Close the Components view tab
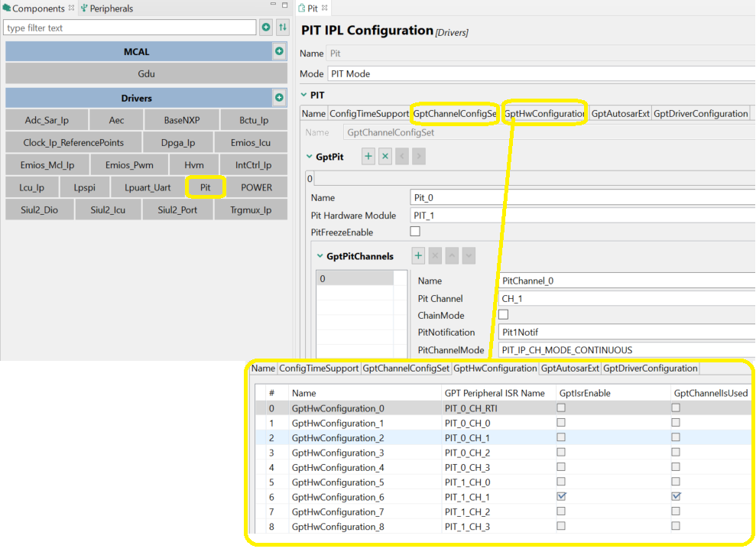Screen dimensions: 756x552 tap(71, 8)
